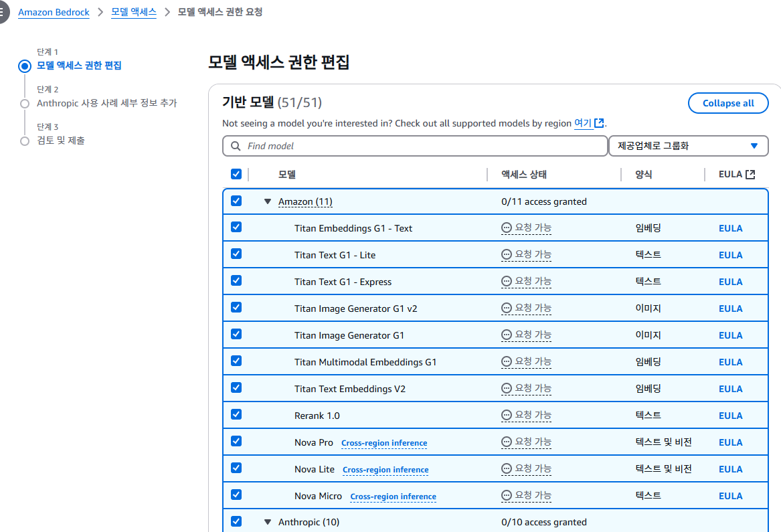The width and height of the screenshot is (781, 532).
Task: Open Cross-region inference link for Nova Pro
Action: coord(384,443)
